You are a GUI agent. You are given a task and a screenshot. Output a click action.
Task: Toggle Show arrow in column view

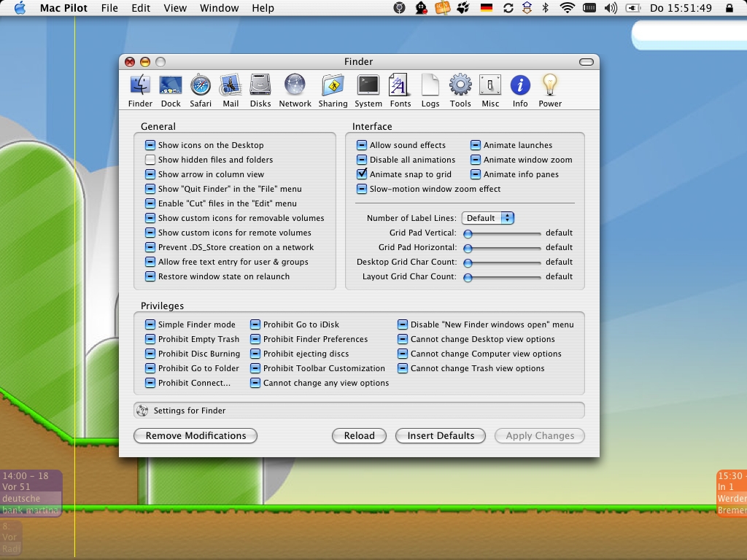click(150, 174)
